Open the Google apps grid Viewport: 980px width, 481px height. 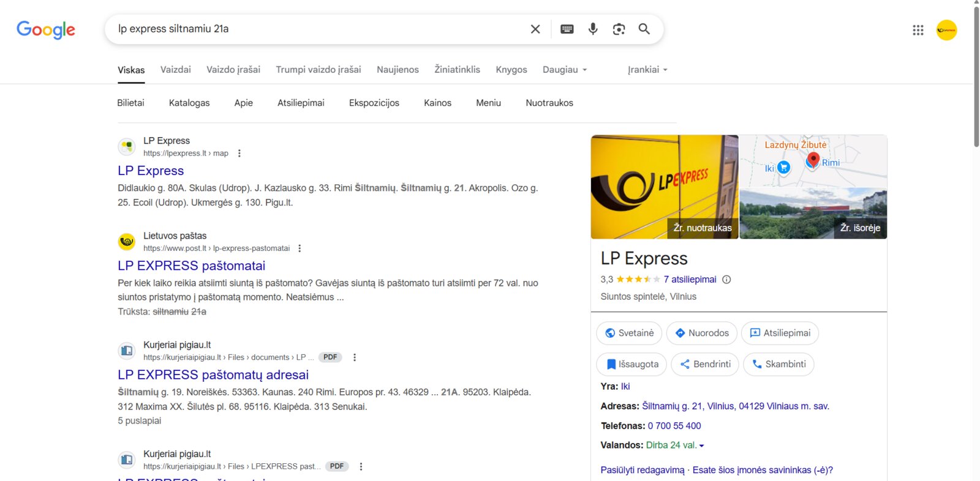pos(918,30)
